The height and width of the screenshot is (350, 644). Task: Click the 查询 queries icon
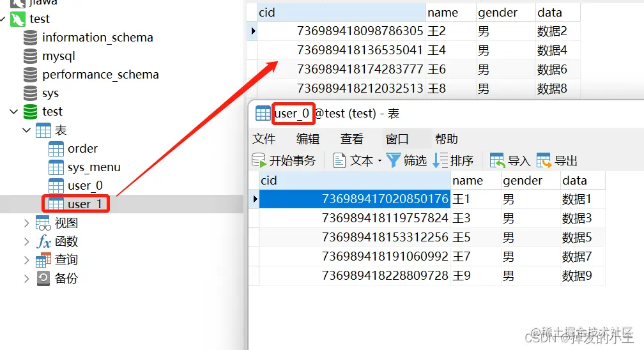[43, 260]
